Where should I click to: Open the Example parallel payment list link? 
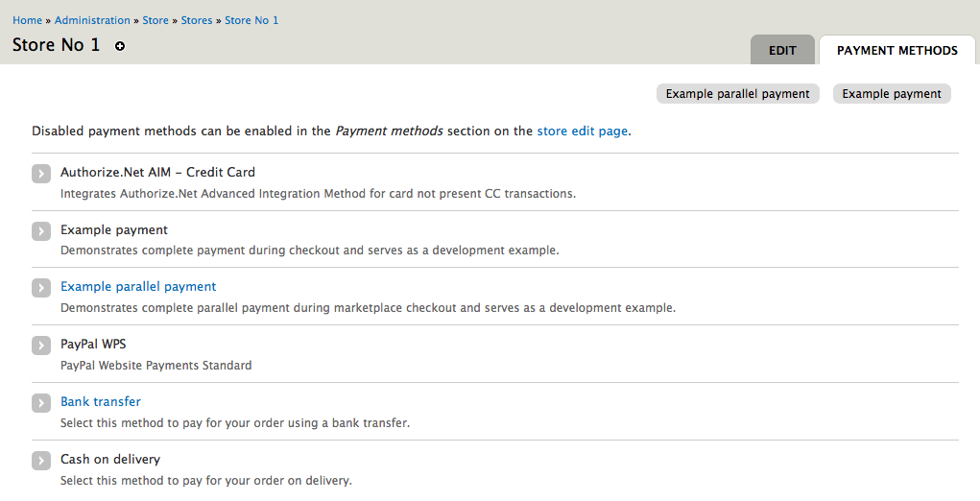138,287
